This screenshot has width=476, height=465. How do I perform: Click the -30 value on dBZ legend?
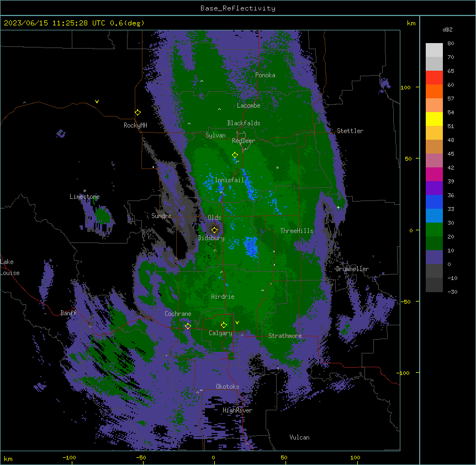pos(452,292)
